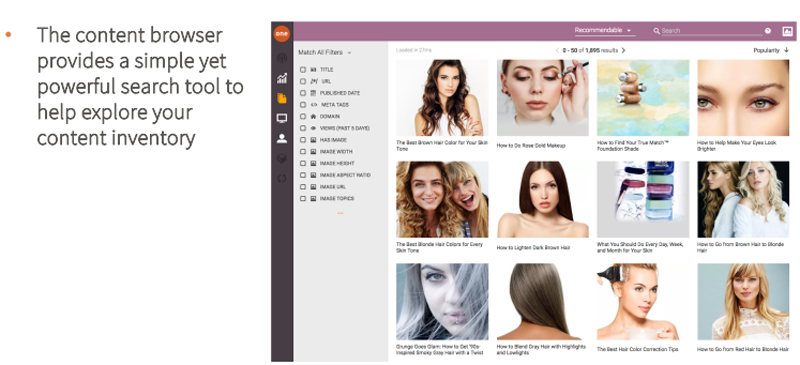The height and width of the screenshot is (365, 800).
Task: Click the '0 - 50 of 1,895 results' text
Action: [x=590, y=51]
